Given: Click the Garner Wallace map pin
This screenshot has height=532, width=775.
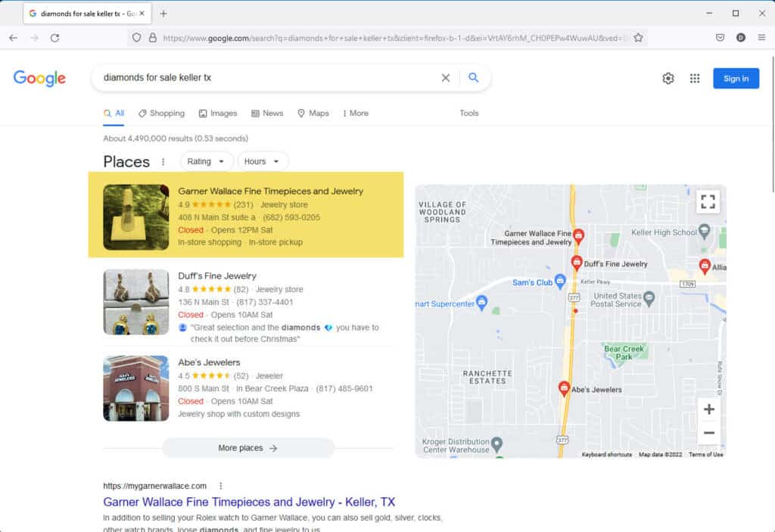Looking at the screenshot, I should click(x=578, y=235).
